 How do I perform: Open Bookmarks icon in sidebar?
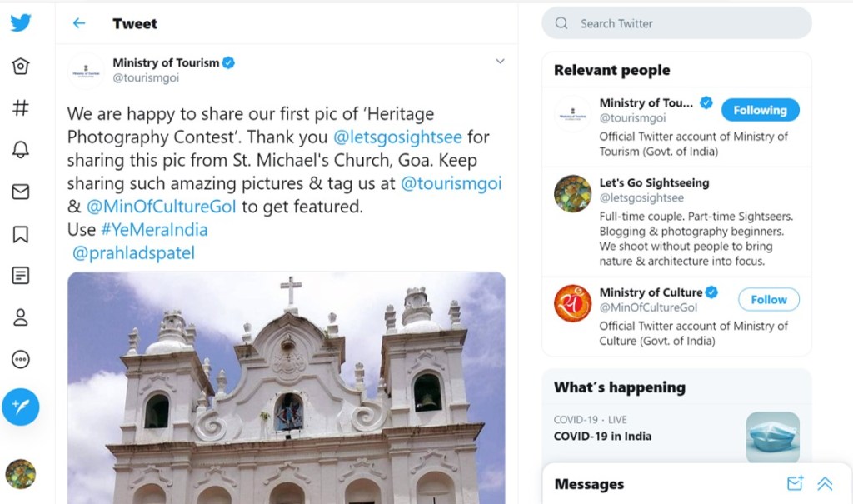point(21,234)
